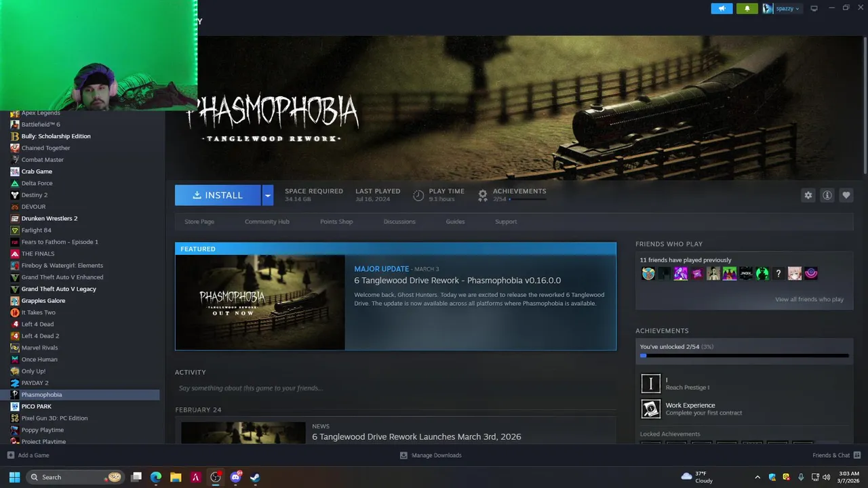Click the It Takes Two icon

point(15,312)
